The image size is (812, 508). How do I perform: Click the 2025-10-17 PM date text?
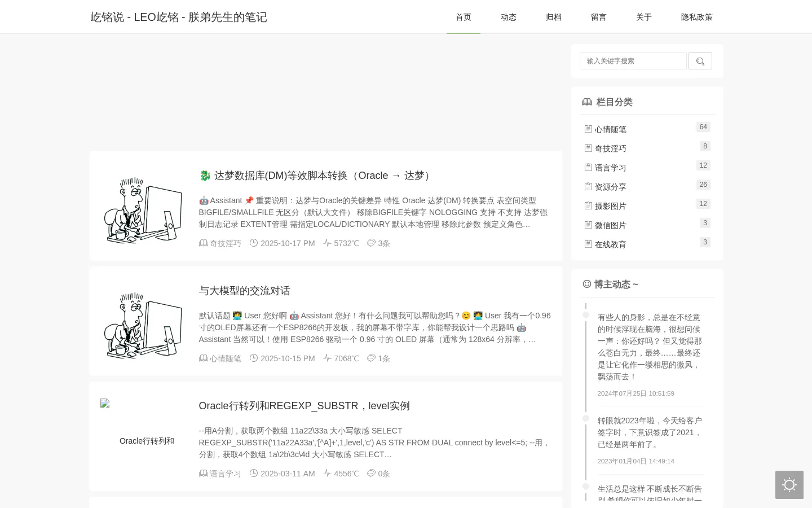[288, 243]
